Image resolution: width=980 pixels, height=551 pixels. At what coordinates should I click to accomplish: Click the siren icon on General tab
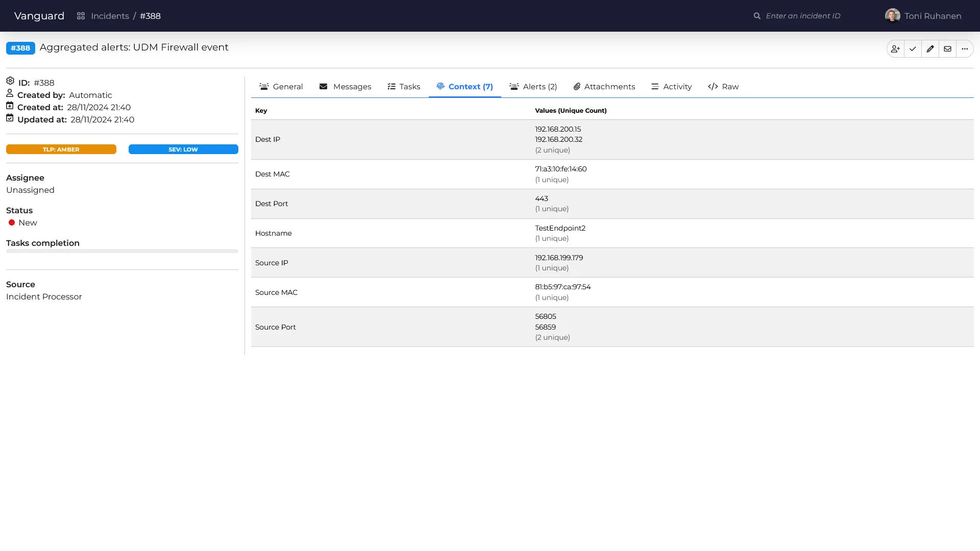click(x=264, y=87)
